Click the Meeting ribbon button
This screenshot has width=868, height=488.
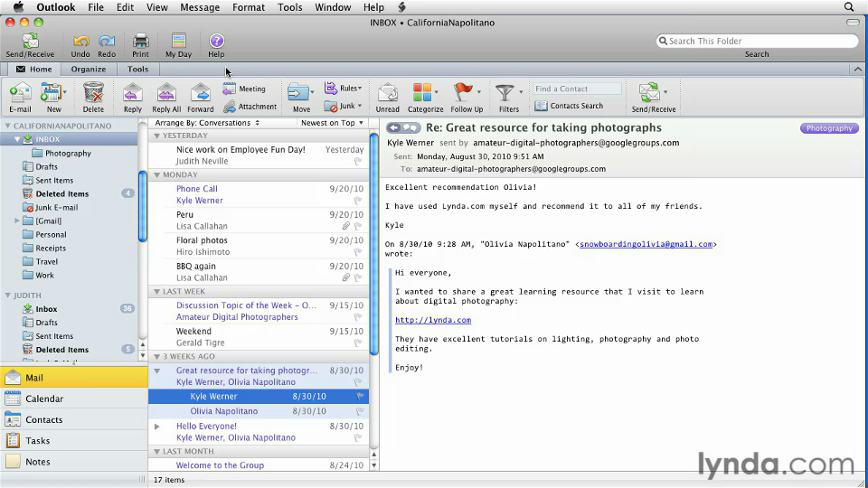coord(244,89)
